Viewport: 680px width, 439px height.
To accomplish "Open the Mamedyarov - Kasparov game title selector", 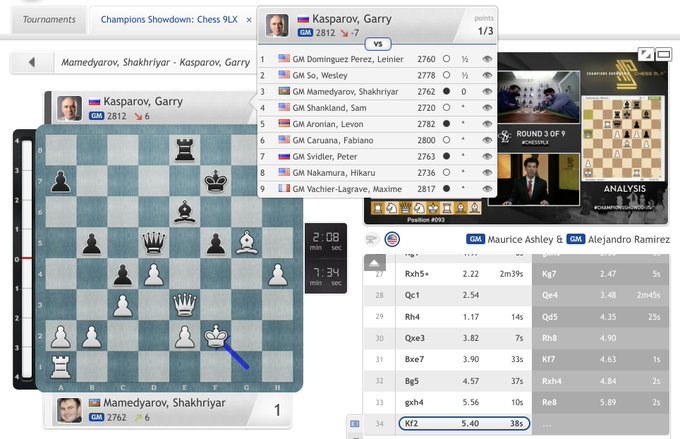I will [156, 62].
